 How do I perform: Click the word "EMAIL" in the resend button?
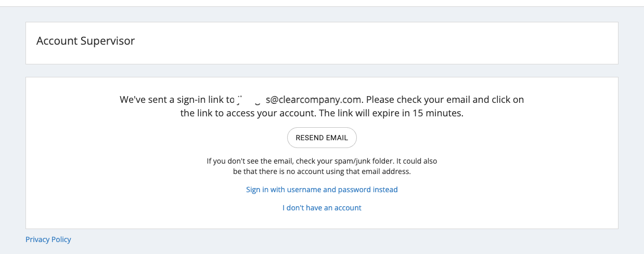point(337,138)
